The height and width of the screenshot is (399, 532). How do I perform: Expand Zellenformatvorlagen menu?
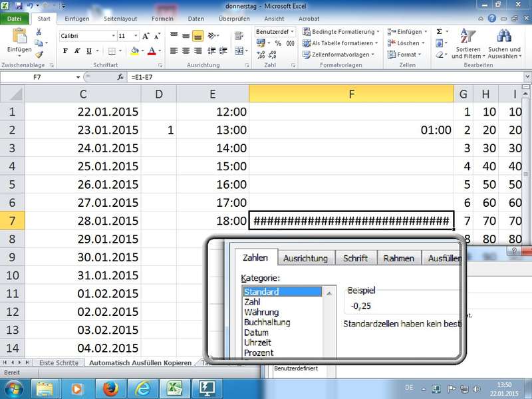click(338, 55)
